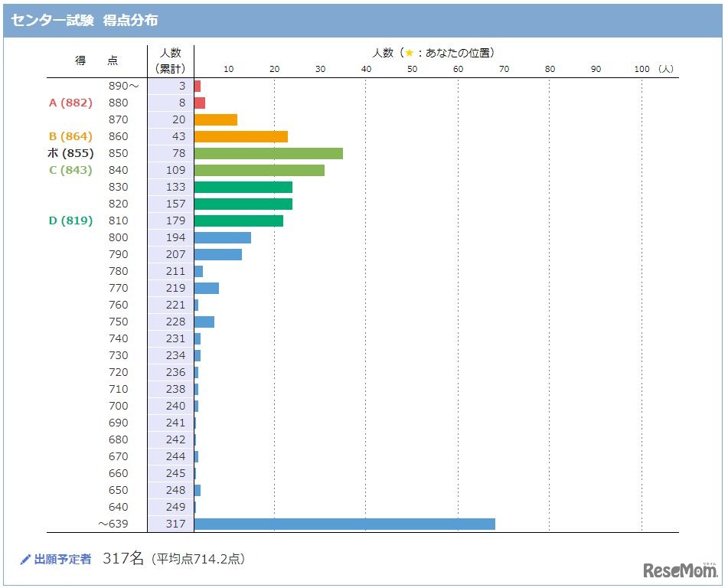Screen dimensions: 728x588
Task: Select the A (882) grade label
Action: click(x=70, y=103)
